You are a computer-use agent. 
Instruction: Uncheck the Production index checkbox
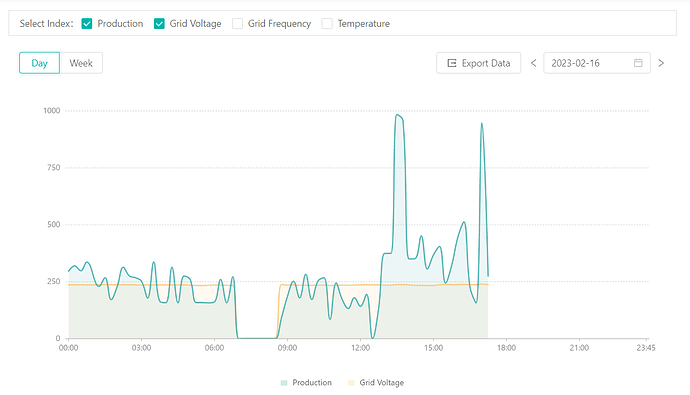[87, 24]
